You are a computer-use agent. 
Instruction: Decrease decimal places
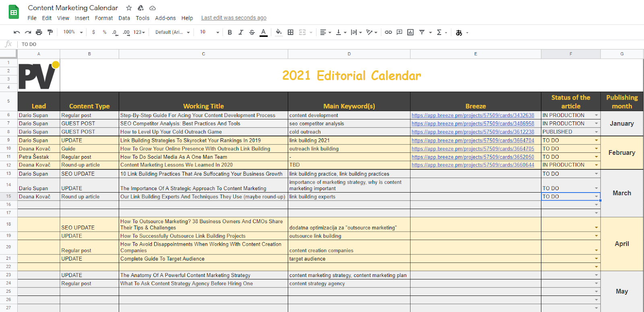tap(115, 32)
